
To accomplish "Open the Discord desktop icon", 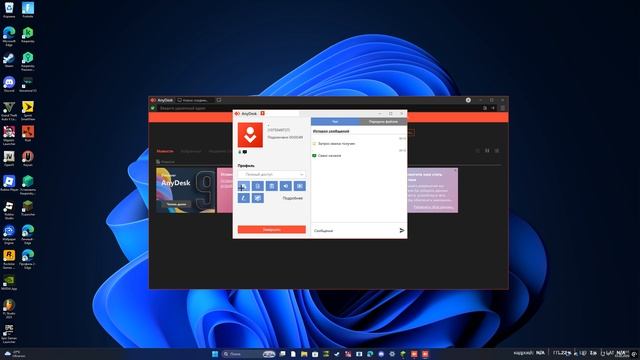I will click(9, 84).
